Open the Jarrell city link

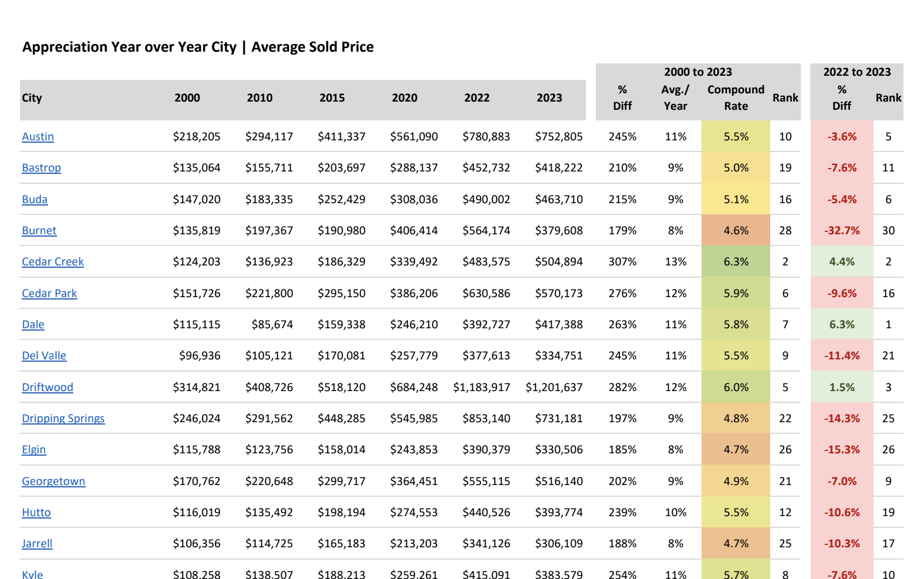[37, 544]
